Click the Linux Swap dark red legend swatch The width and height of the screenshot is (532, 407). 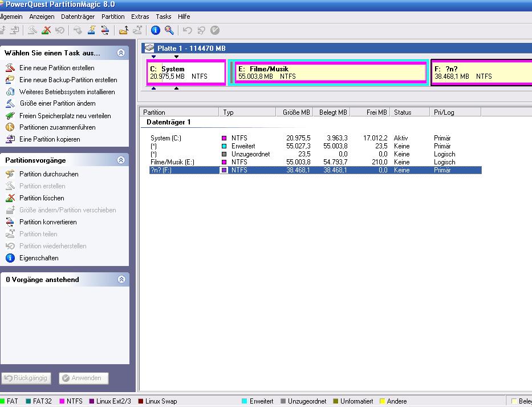(x=141, y=401)
